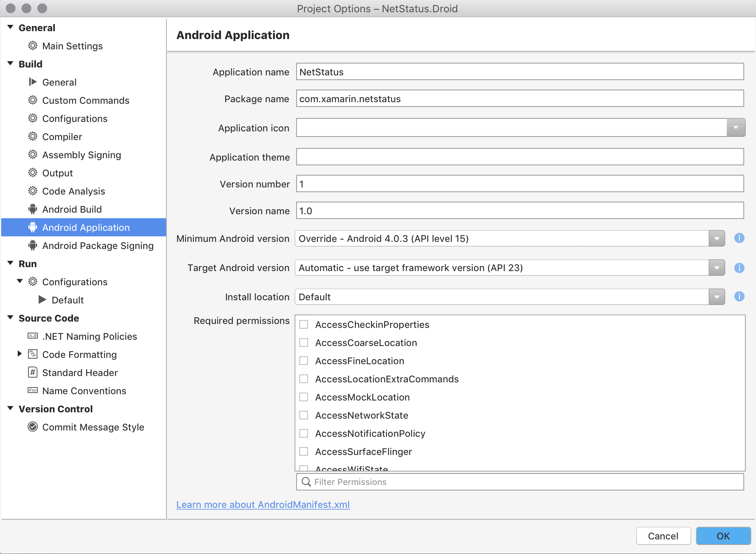The image size is (756, 554).
Task: Open Custom Commands via its gear icon
Action: tap(33, 100)
